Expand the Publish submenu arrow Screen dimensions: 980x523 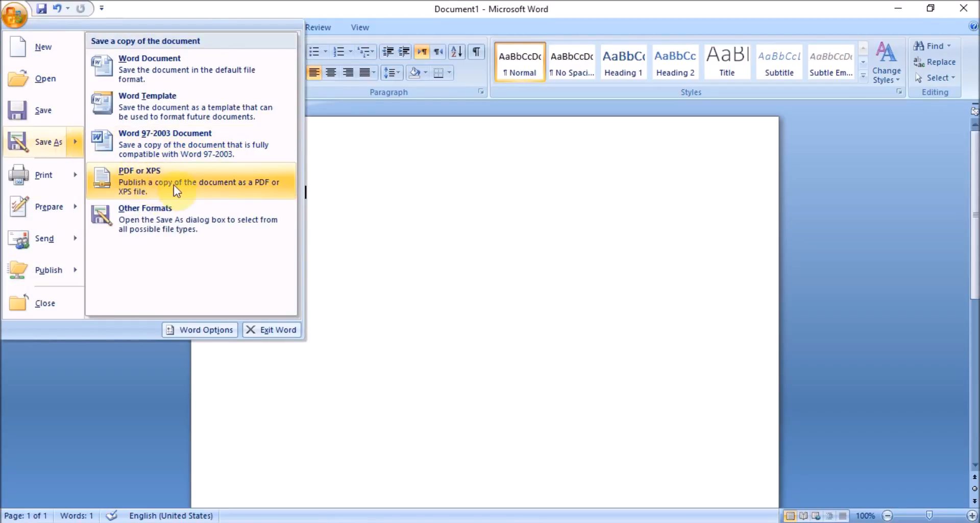(75, 270)
